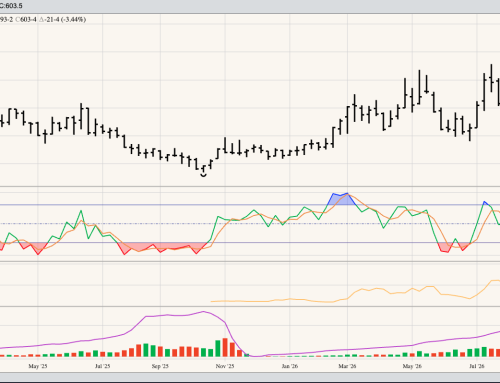Click the 'Nov '25' date axis label
This screenshot has height=383, width=500.
point(225,366)
